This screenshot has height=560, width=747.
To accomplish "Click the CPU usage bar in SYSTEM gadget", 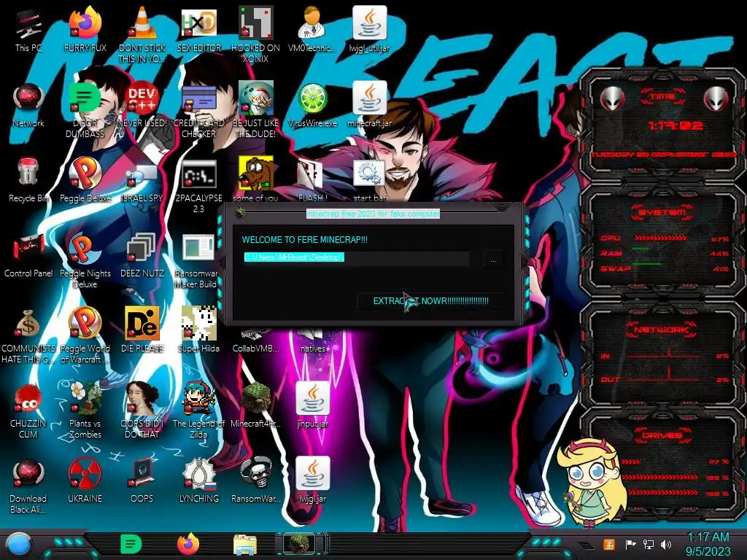I will 661,238.
